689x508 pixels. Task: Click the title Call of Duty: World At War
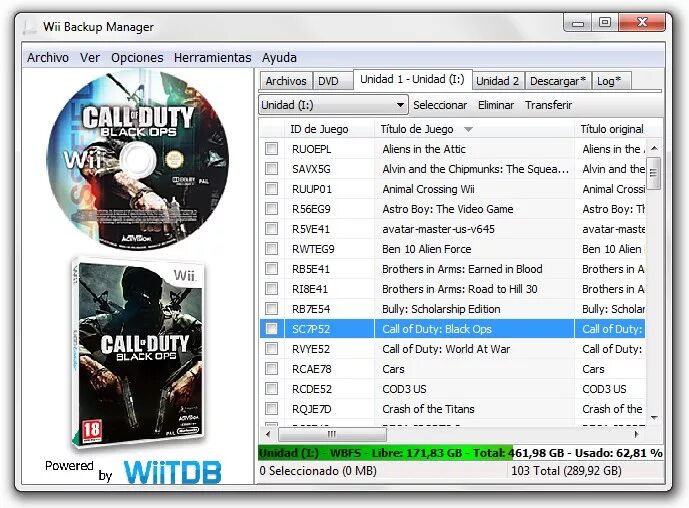click(446, 349)
